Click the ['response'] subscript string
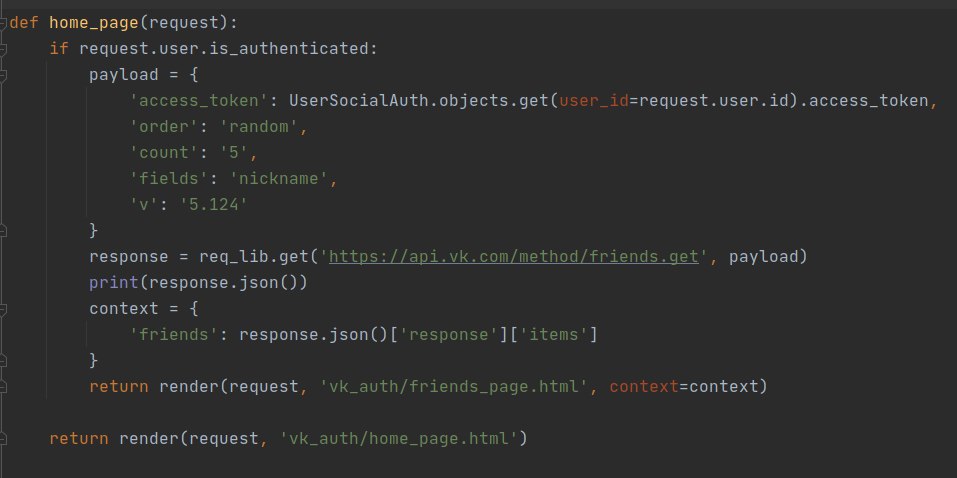 [x=447, y=335]
